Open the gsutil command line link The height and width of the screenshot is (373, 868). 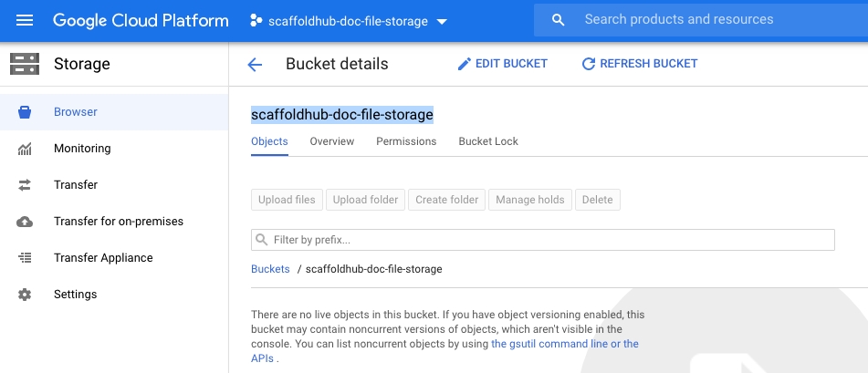tap(565, 344)
